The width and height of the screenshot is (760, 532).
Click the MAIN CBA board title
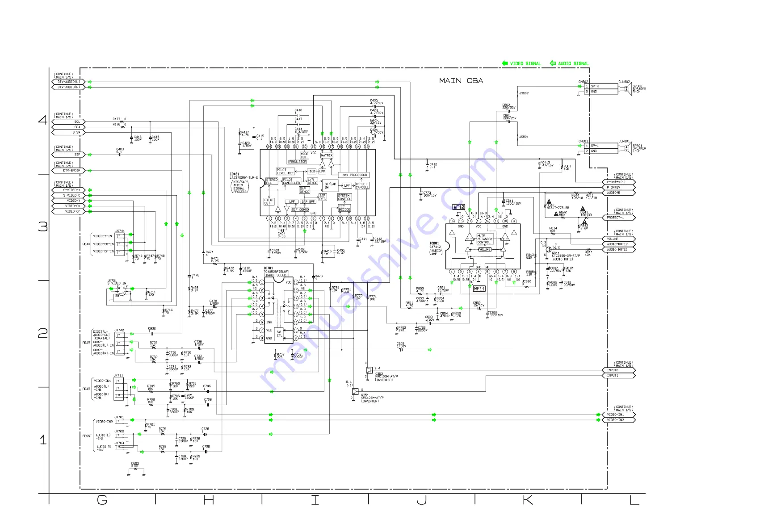pyautogui.click(x=461, y=81)
